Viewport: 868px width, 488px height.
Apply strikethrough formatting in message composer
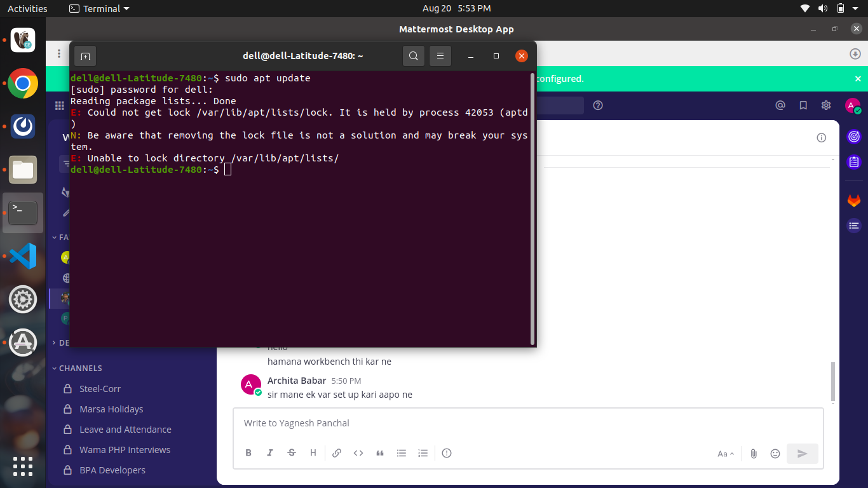[x=292, y=453]
